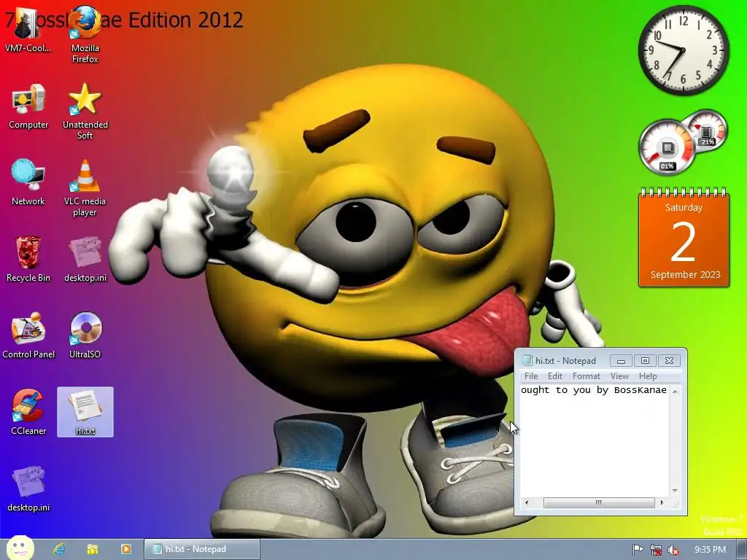
Task: Select the Computer desktop icon
Action: pyautogui.click(x=28, y=106)
